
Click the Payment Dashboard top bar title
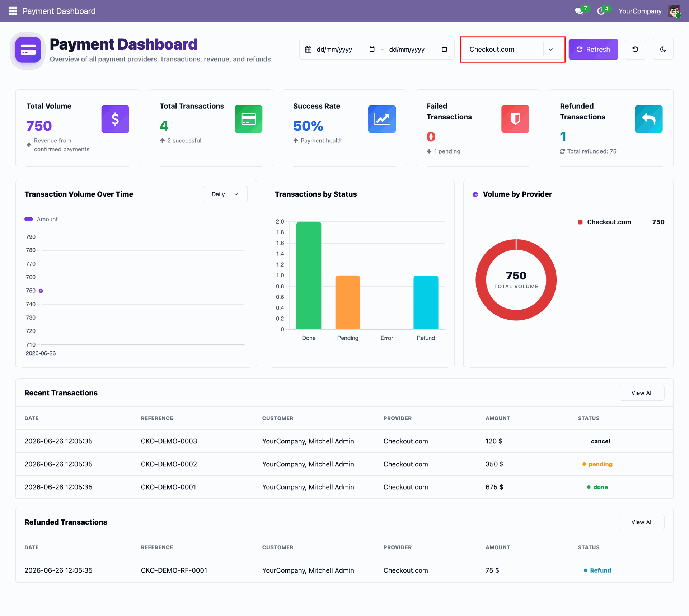click(x=59, y=11)
